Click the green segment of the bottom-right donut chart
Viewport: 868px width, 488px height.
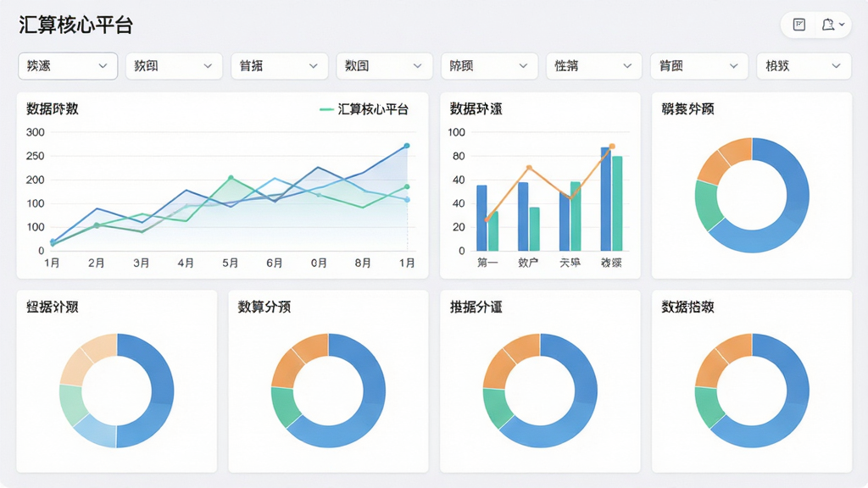709,407
